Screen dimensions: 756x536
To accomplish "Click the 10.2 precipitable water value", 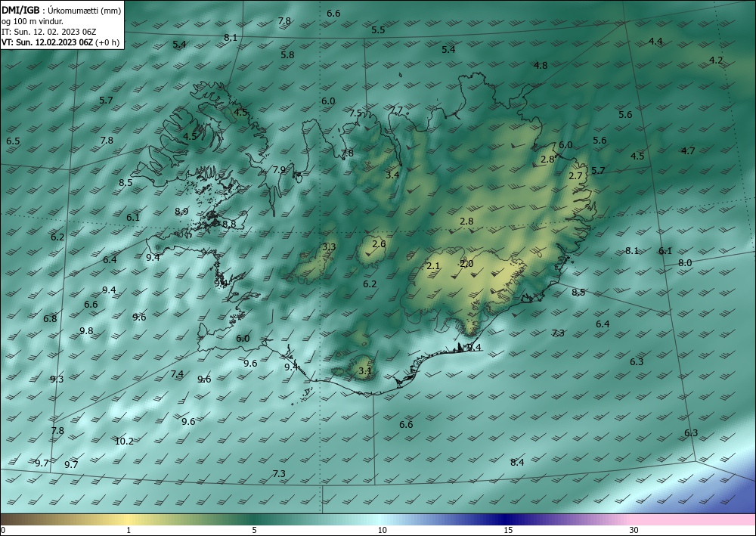I will 125,441.
